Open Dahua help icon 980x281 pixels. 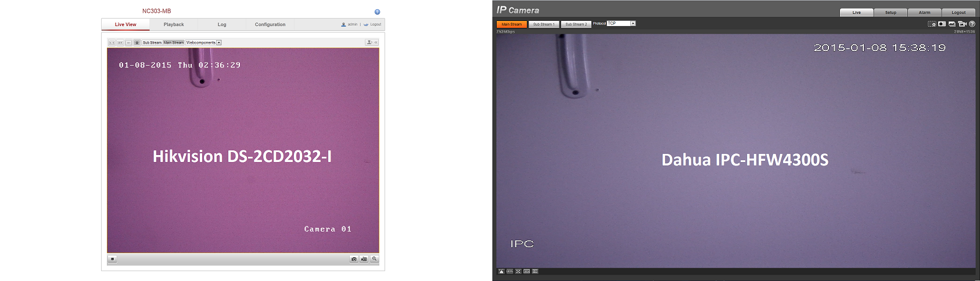(x=972, y=24)
